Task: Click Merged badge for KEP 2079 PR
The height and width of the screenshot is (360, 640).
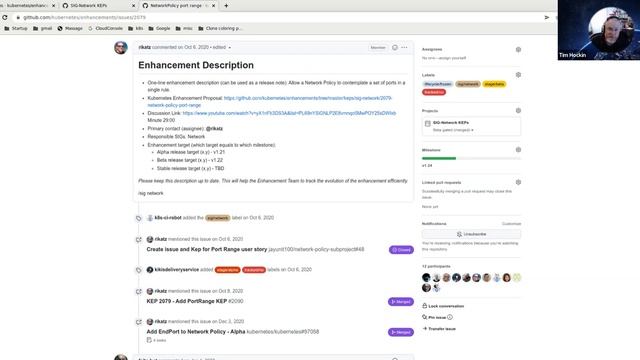Action: tap(400, 302)
